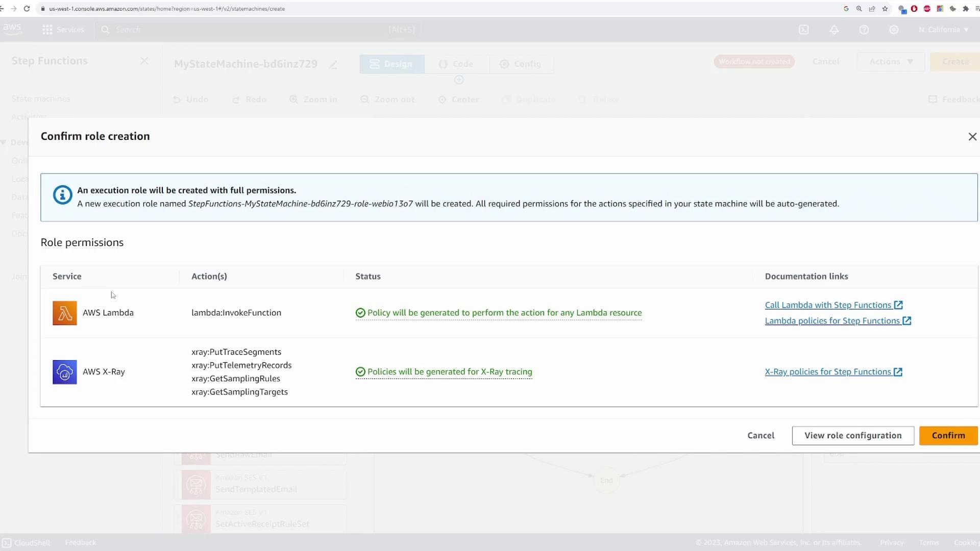980x551 pixels.
Task: Open the help question mark icon
Action: click(x=864, y=30)
